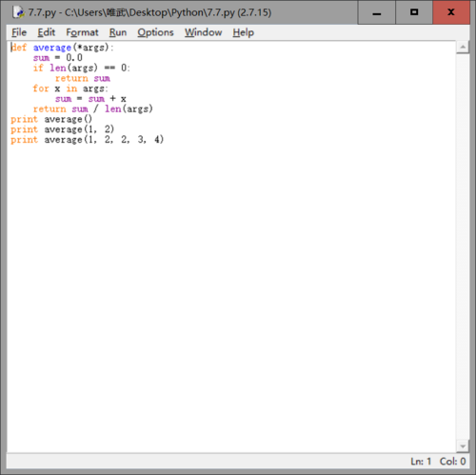Click the function name 'average' in definition
Screen dimensions: 476x475
(x=52, y=48)
